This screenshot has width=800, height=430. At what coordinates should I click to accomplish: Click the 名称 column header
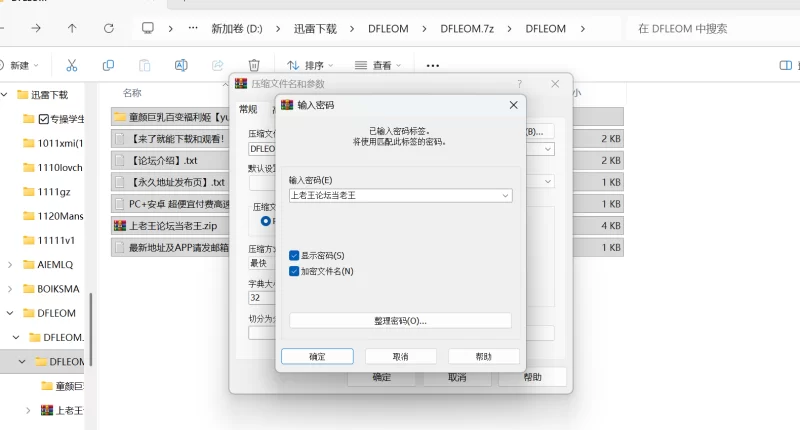pyautogui.click(x=132, y=93)
